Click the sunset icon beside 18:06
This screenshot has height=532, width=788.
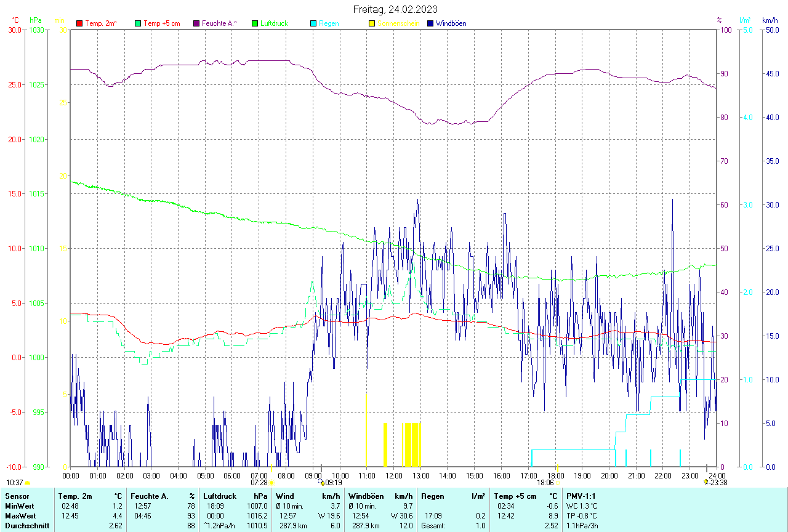coord(558,483)
